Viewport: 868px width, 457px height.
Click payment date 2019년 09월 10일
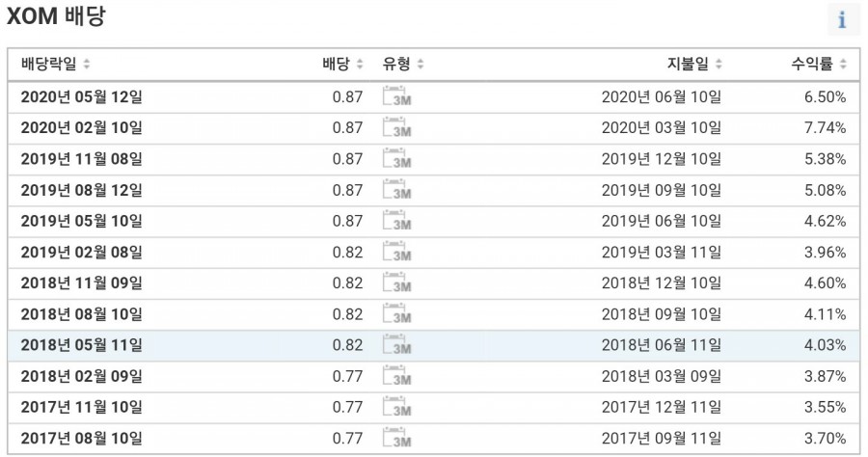pyautogui.click(x=662, y=190)
